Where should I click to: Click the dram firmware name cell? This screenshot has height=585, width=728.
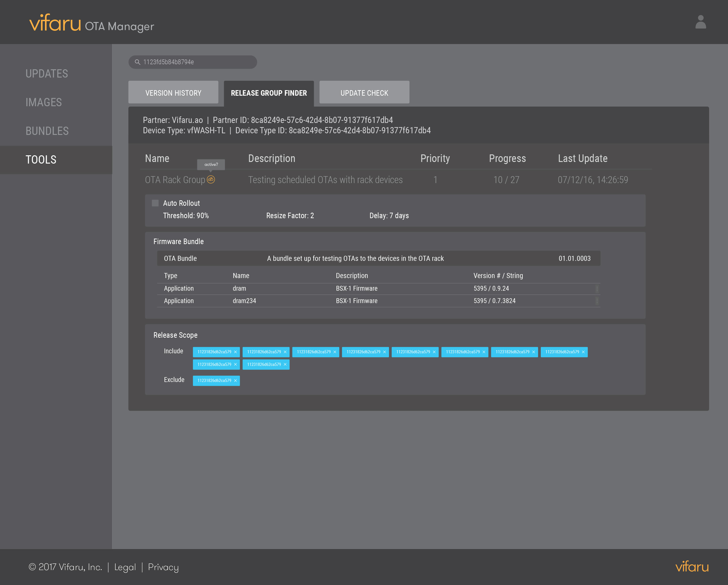tap(239, 288)
